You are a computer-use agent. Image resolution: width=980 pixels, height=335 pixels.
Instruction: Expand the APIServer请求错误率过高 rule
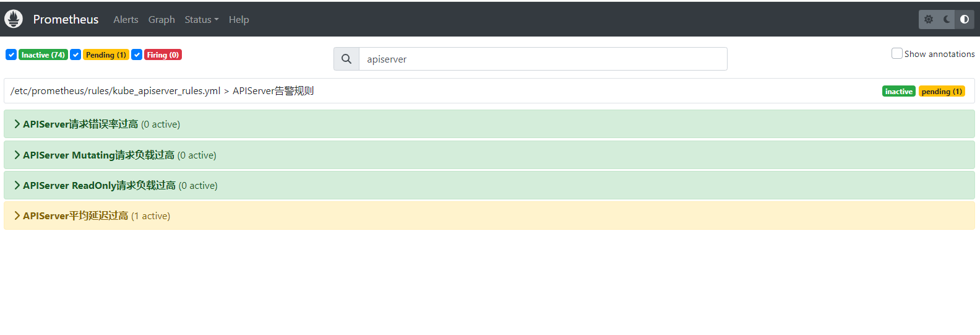coord(80,124)
